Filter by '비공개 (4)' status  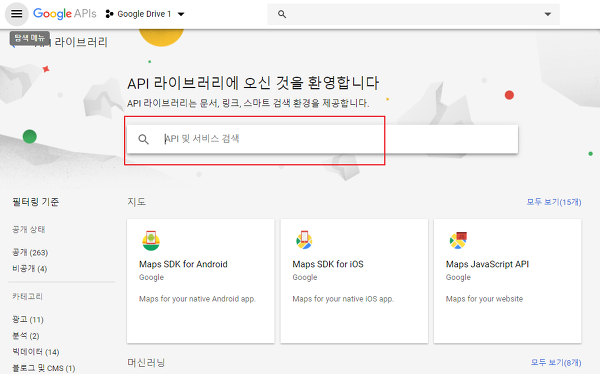(x=29, y=268)
